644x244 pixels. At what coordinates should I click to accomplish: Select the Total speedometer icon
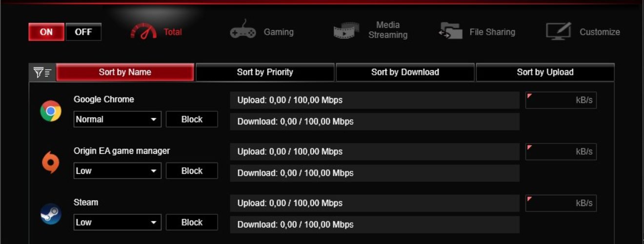143,31
